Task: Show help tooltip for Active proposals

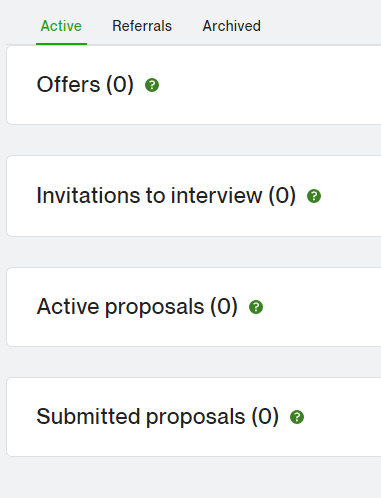Action: click(256, 307)
